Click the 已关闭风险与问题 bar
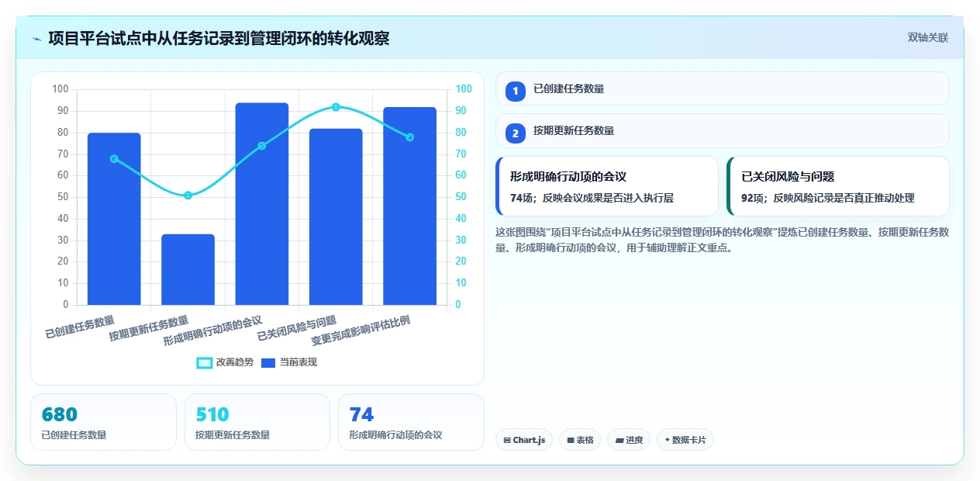Screen dimensions: 980x481 coord(336,216)
